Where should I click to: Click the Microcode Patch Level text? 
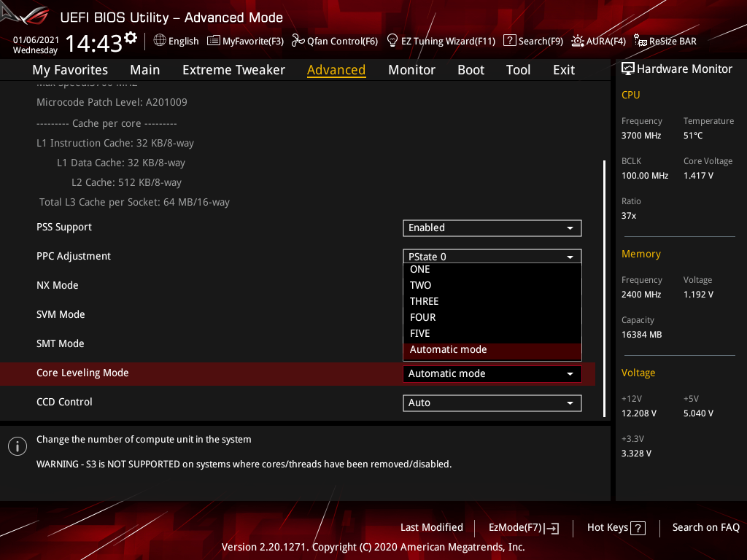point(112,102)
